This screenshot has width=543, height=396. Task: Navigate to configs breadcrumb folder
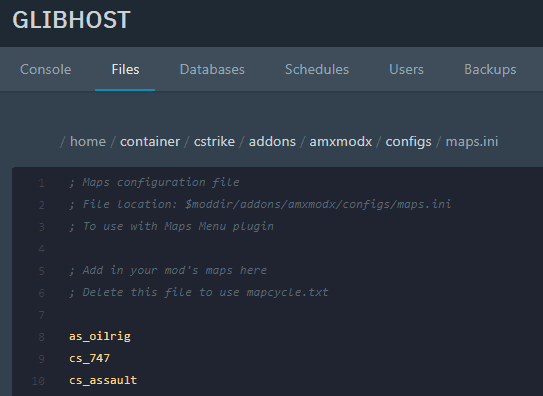pos(409,142)
